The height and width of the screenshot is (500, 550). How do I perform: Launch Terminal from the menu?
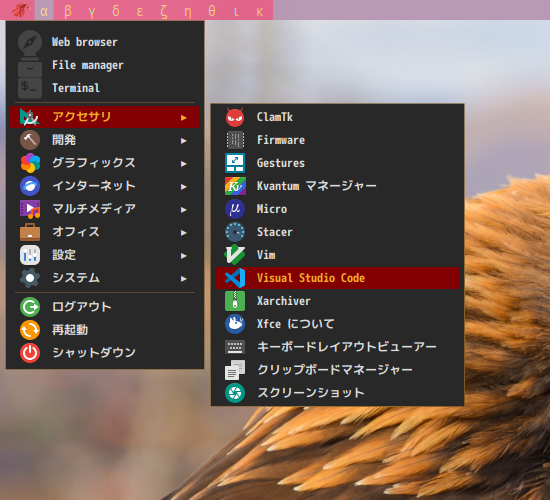click(105, 88)
